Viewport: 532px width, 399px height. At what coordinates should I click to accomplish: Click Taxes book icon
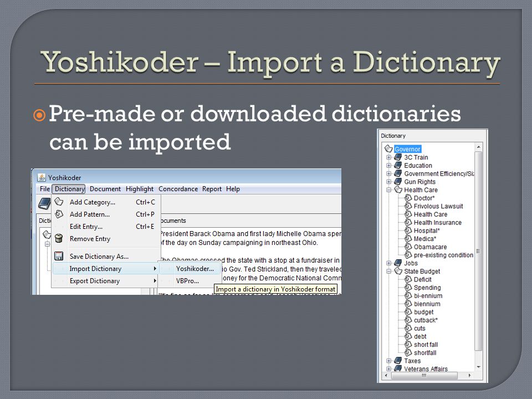pos(398,361)
